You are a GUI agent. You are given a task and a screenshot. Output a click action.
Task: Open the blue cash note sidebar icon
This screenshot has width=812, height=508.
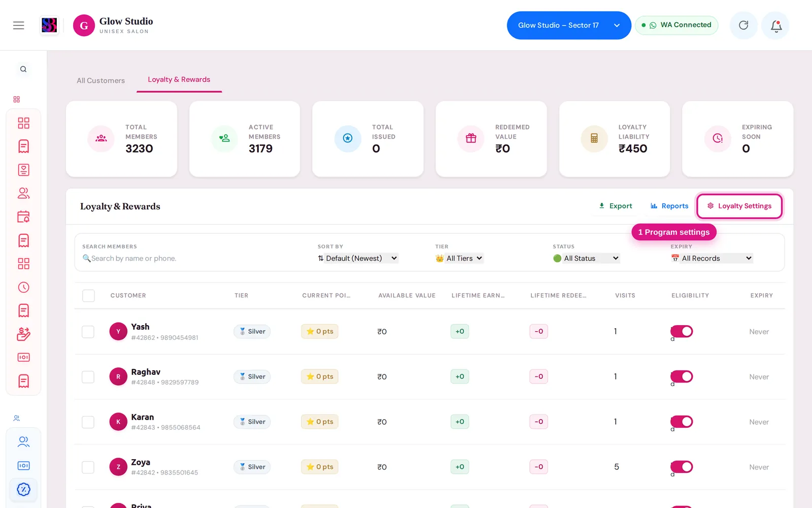pyautogui.click(x=23, y=466)
